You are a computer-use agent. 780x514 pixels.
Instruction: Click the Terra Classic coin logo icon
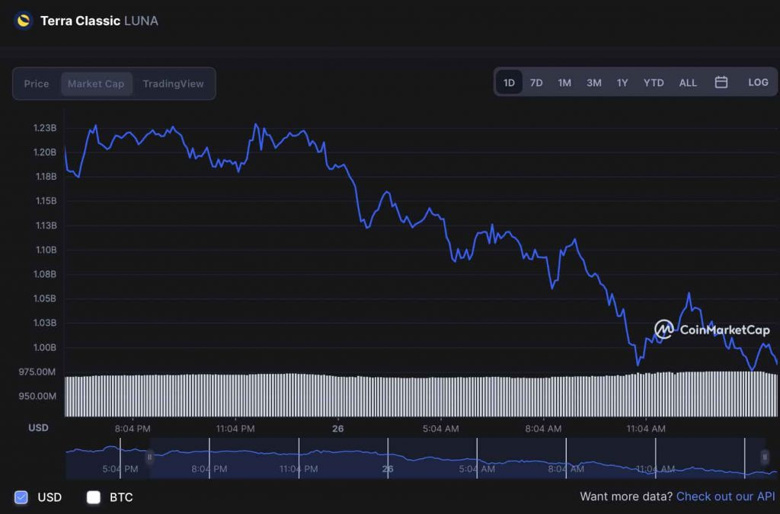tap(23, 20)
